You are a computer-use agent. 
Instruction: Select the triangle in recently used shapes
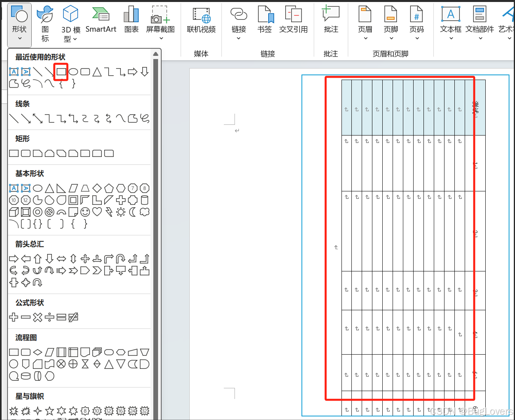97,72
